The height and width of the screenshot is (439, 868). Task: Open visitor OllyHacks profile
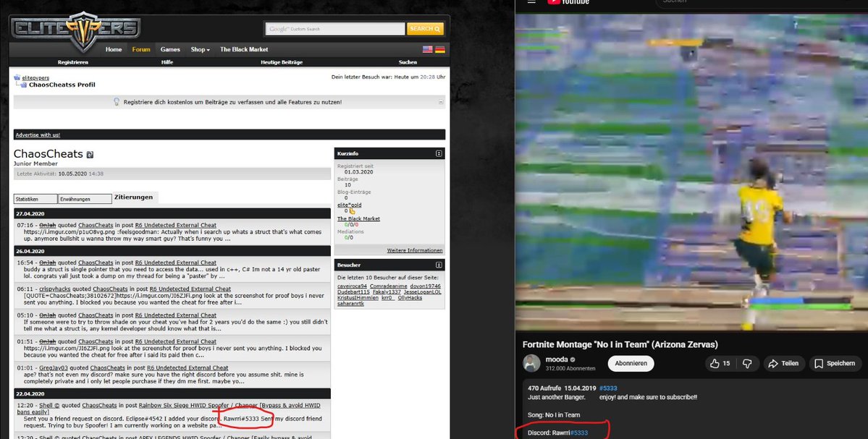point(410,297)
